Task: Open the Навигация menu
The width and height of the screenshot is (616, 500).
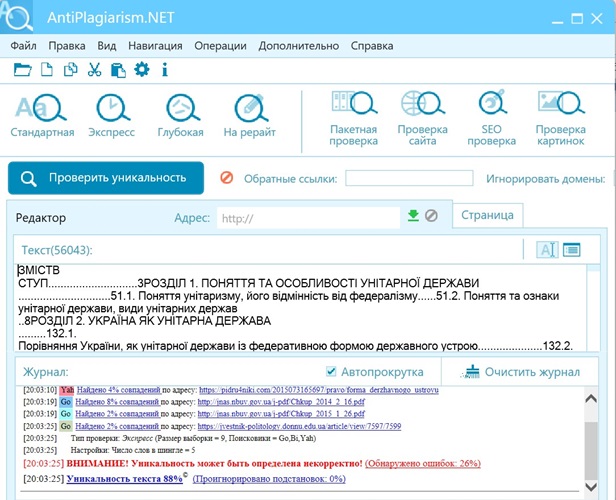Action: [155, 46]
